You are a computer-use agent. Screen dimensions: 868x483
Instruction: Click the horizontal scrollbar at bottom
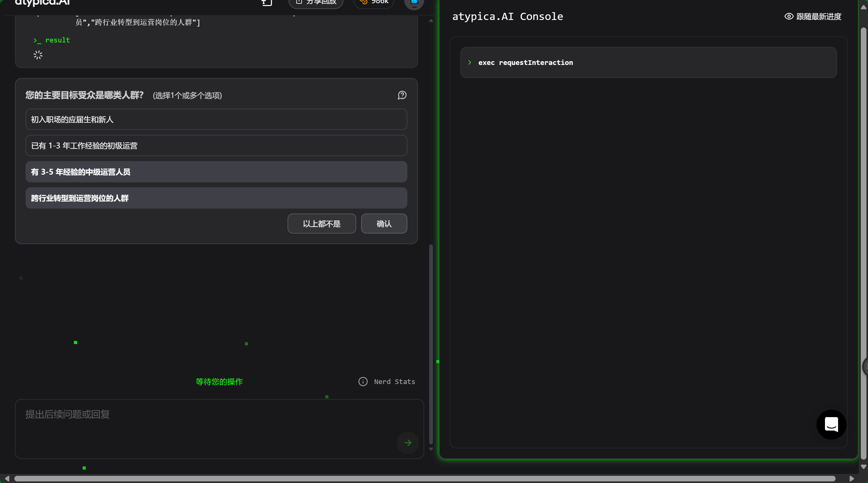424,479
